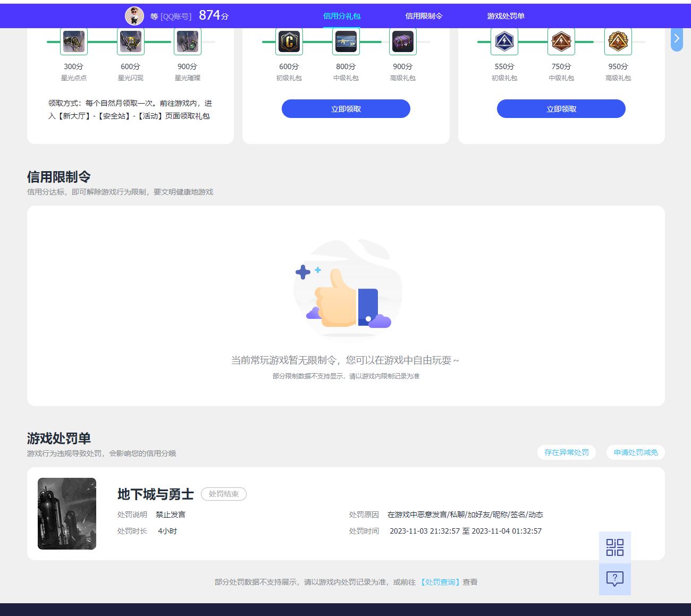This screenshot has width=691, height=616.
Task: Open the 900分 高级礼包 icon
Action: pyautogui.click(x=402, y=41)
